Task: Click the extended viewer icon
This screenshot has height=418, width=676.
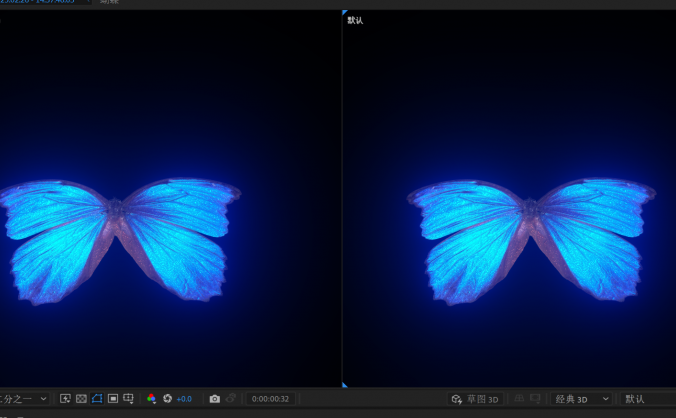Action: (535, 399)
